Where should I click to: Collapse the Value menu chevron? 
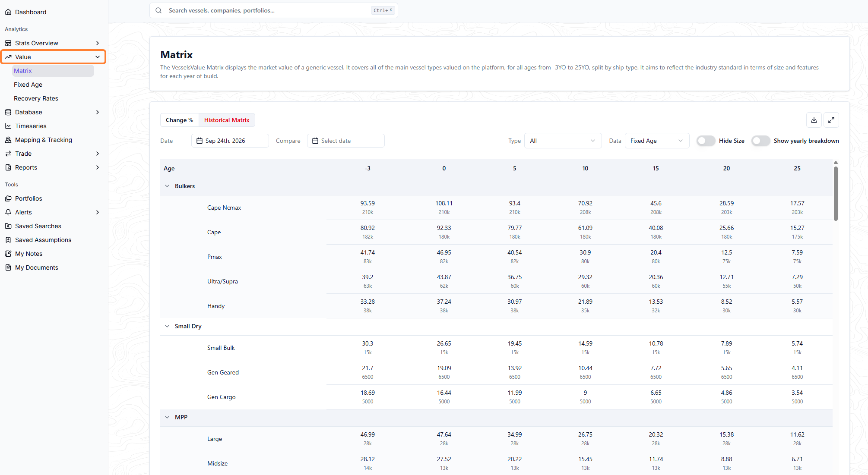click(x=98, y=57)
